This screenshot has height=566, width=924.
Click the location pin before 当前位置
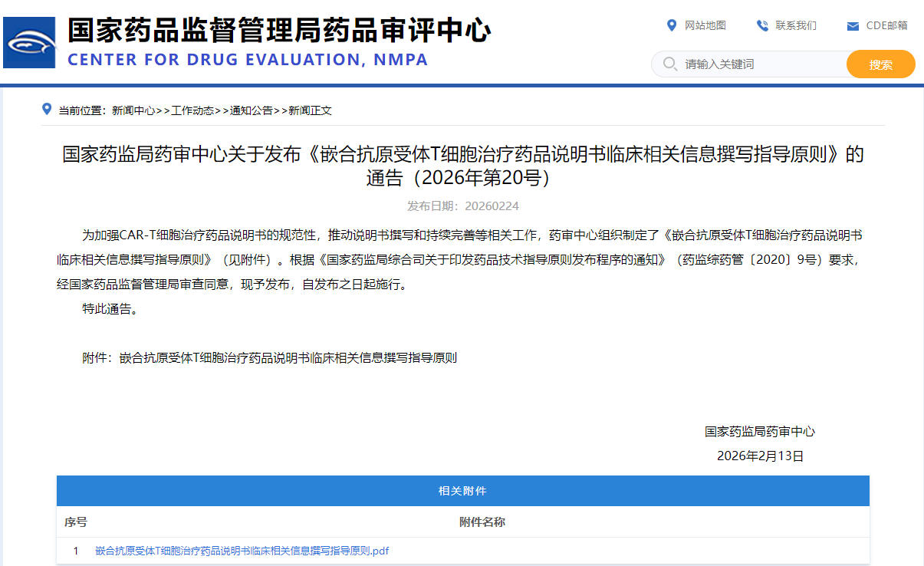(47, 110)
